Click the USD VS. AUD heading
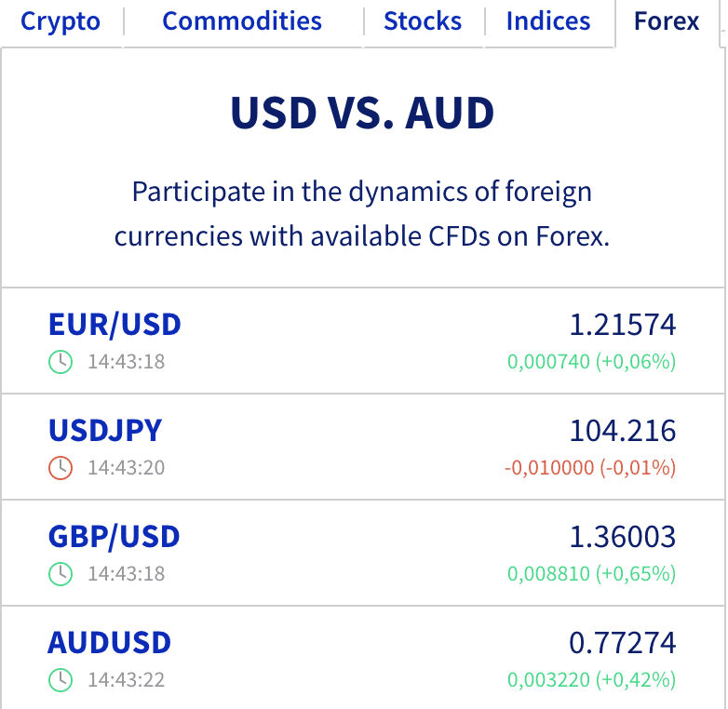The height and width of the screenshot is (709, 728). (x=363, y=113)
